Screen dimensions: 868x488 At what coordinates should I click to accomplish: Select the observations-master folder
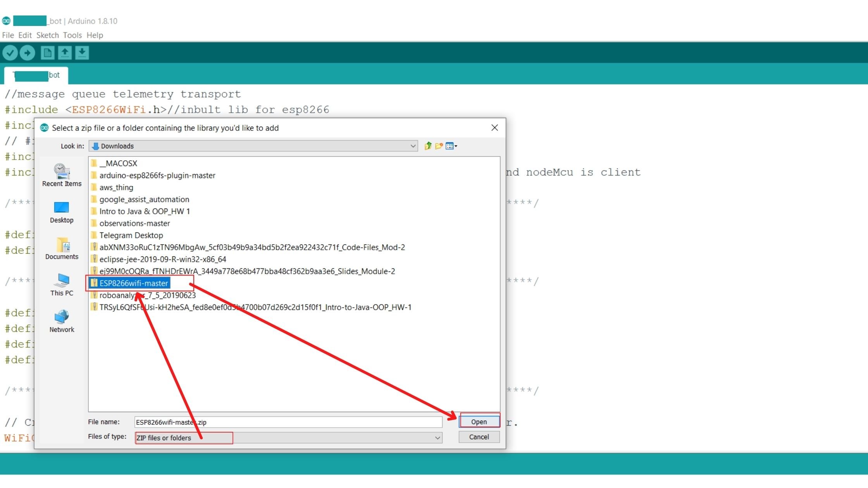coord(134,223)
